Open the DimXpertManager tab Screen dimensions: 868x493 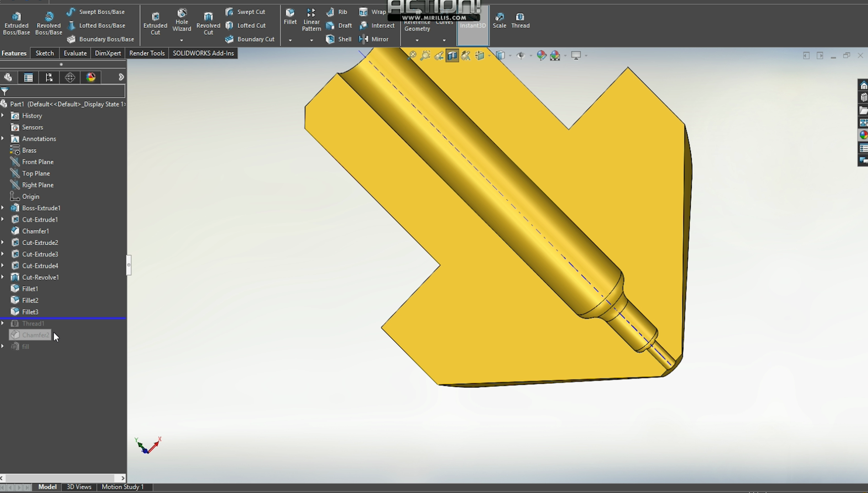click(x=70, y=77)
